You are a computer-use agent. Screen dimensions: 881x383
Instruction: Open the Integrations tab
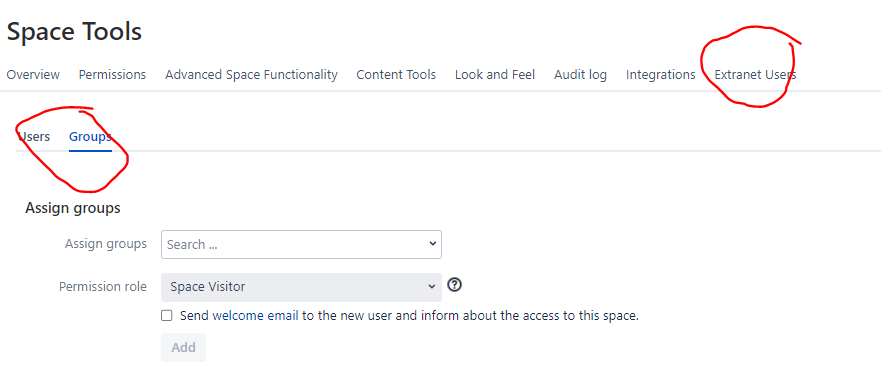(661, 75)
